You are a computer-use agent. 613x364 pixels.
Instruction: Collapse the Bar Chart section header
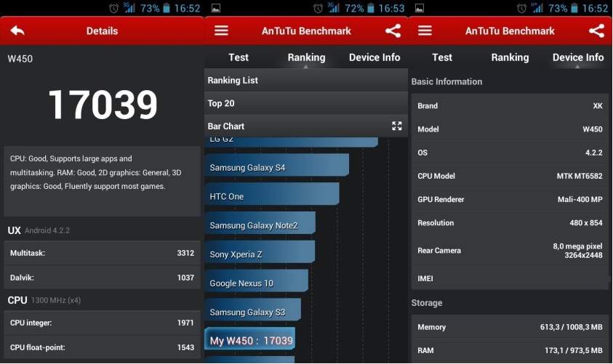point(291,126)
